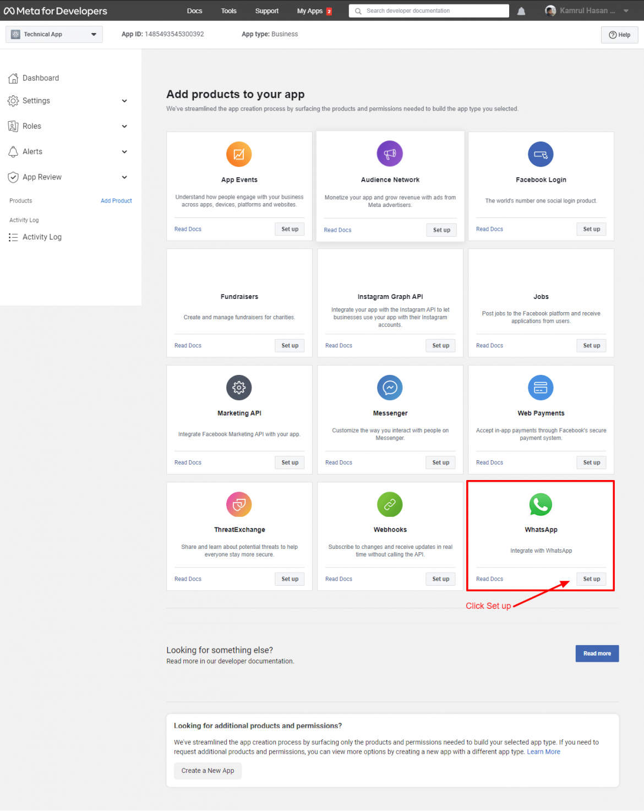Click the developer documentation search field

(x=429, y=10)
